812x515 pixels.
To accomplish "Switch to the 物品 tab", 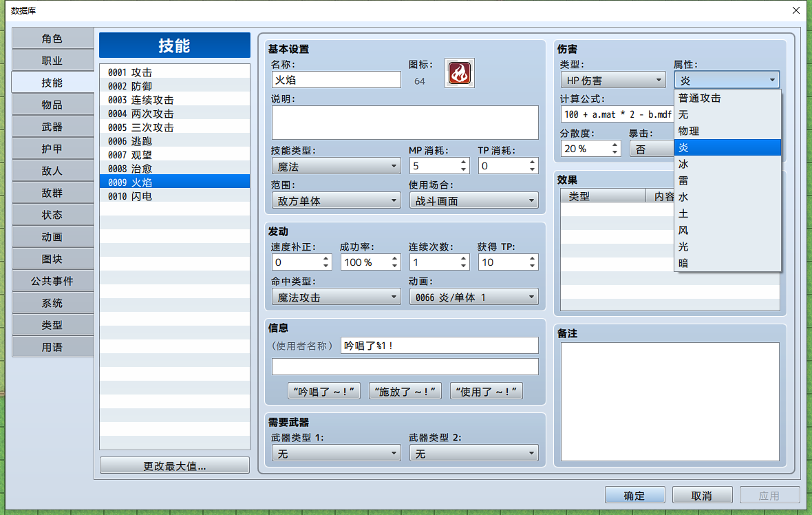I will [x=52, y=105].
